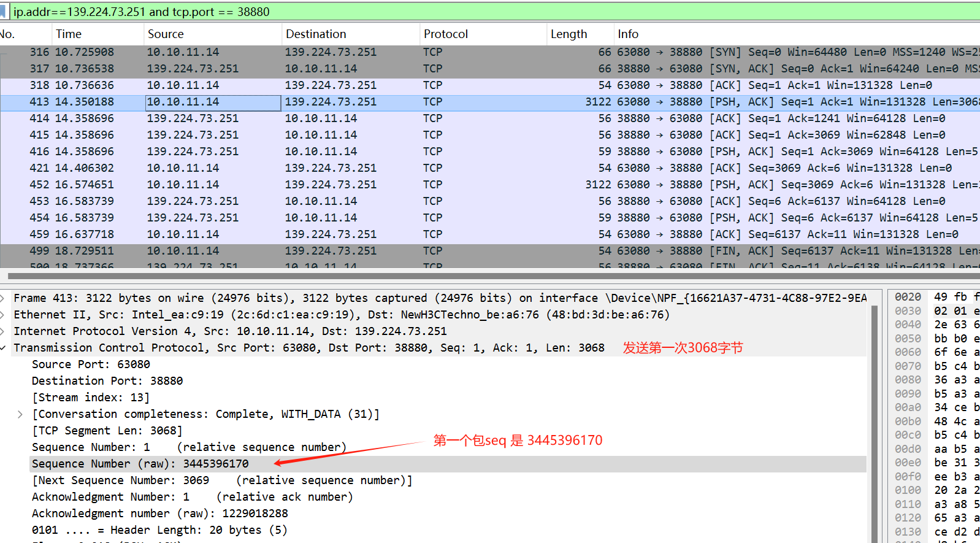Select packet 413 PSH, ACK row
Image resolution: width=980 pixels, height=543 pixels.
(490, 102)
